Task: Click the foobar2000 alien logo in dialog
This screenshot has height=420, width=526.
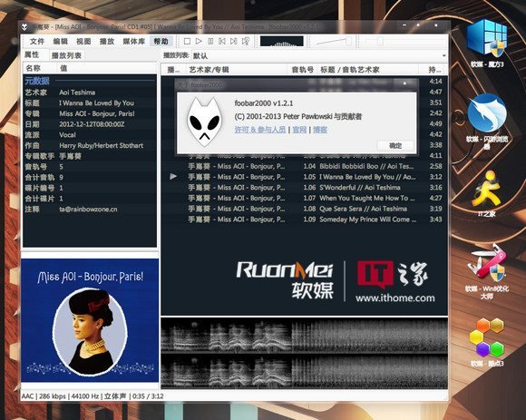Action: 204,122
